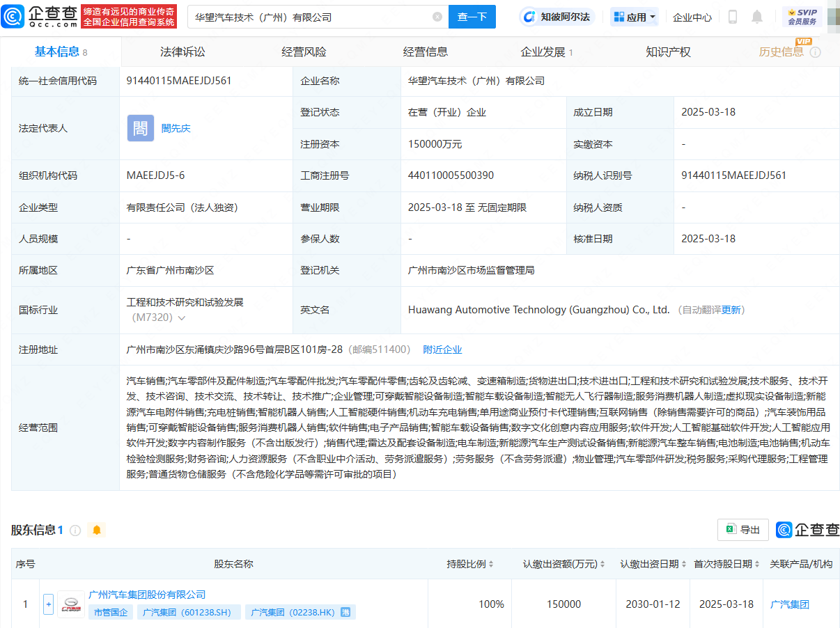Click 在营（开业）企业 status value
This screenshot has height=628, width=840.
tap(447, 112)
